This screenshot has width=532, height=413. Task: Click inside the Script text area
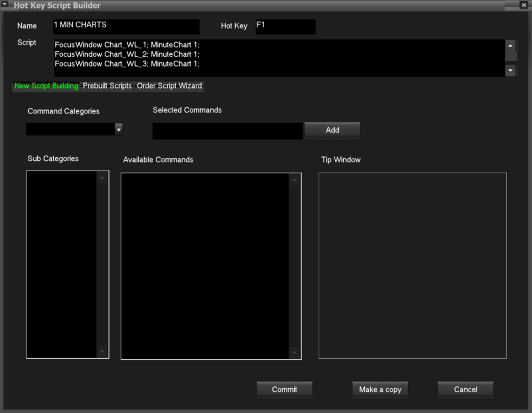(279, 57)
